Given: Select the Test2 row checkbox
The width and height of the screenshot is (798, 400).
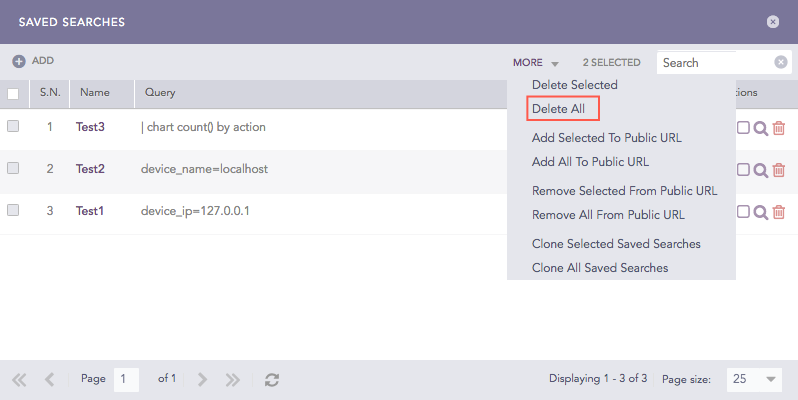Looking at the screenshot, I should coord(13,169).
